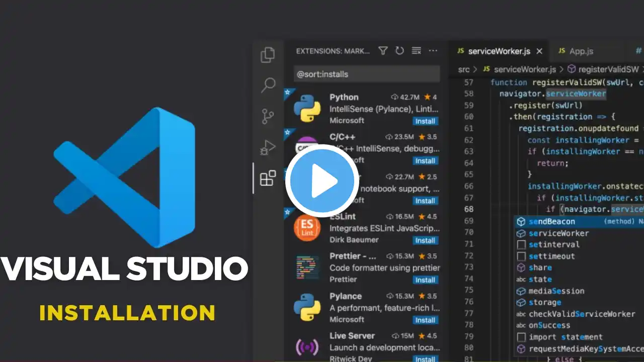Open the extensions More Actions ellipsis
644x362 pixels.
click(x=433, y=51)
